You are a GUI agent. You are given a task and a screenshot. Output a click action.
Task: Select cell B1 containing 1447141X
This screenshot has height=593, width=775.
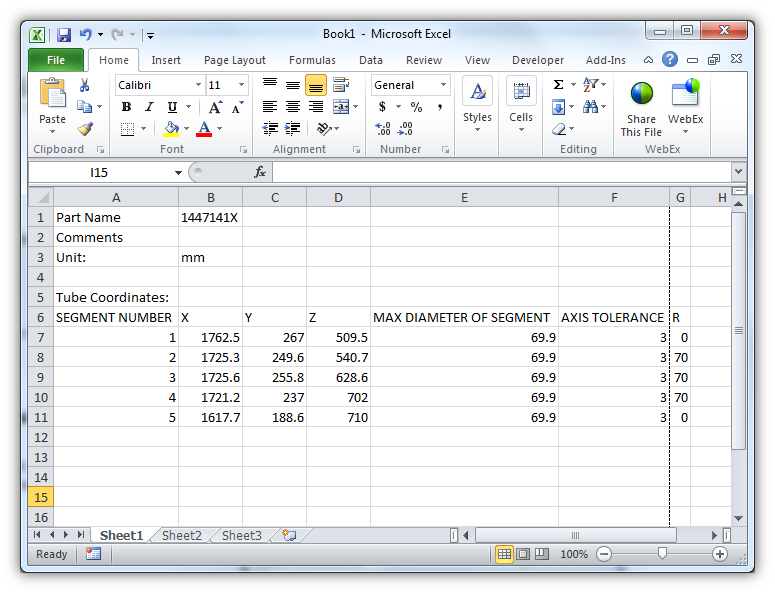coord(210,217)
